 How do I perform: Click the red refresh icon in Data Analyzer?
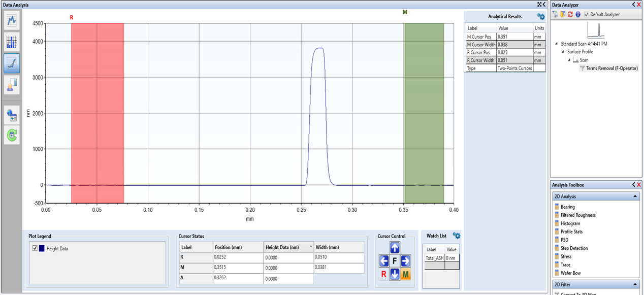coord(570,14)
